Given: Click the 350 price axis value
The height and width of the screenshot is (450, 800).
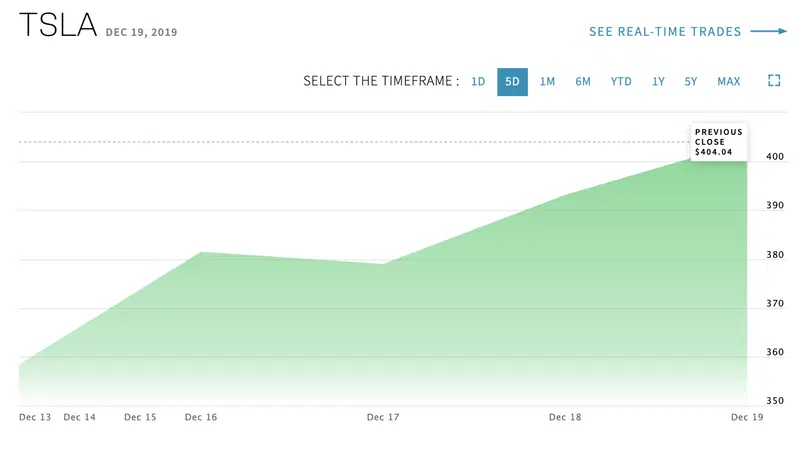Looking at the screenshot, I should [775, 401].
